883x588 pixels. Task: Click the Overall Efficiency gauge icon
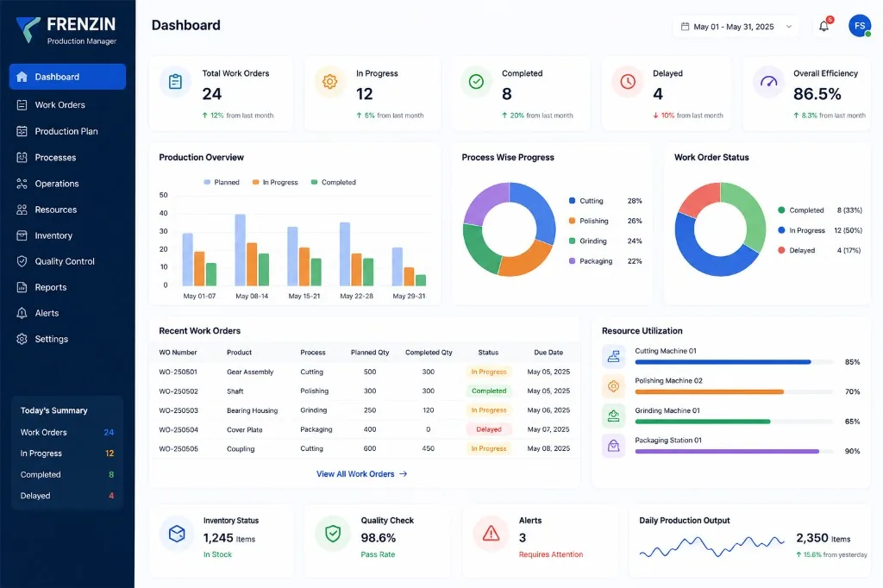(x=768, y=82)
